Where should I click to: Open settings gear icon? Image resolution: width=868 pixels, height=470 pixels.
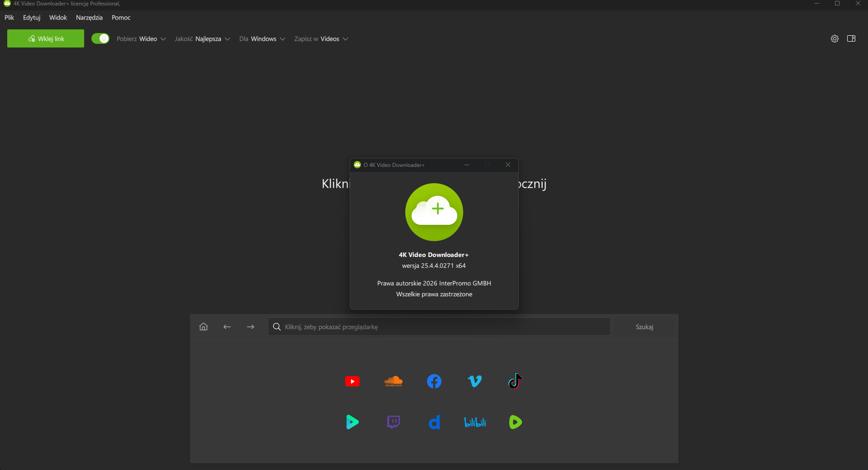pyautogui.click(x=835, y=38)
